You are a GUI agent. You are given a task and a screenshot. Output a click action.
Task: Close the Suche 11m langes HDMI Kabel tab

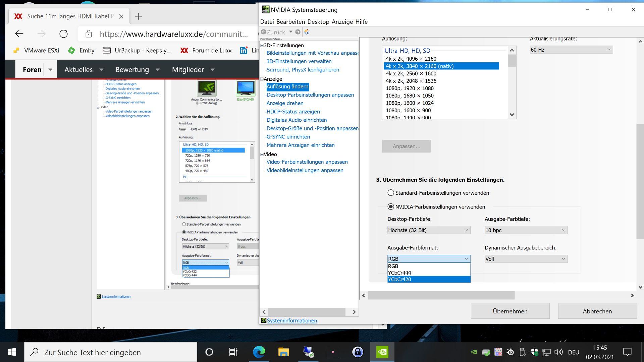[x=121, y=16]
